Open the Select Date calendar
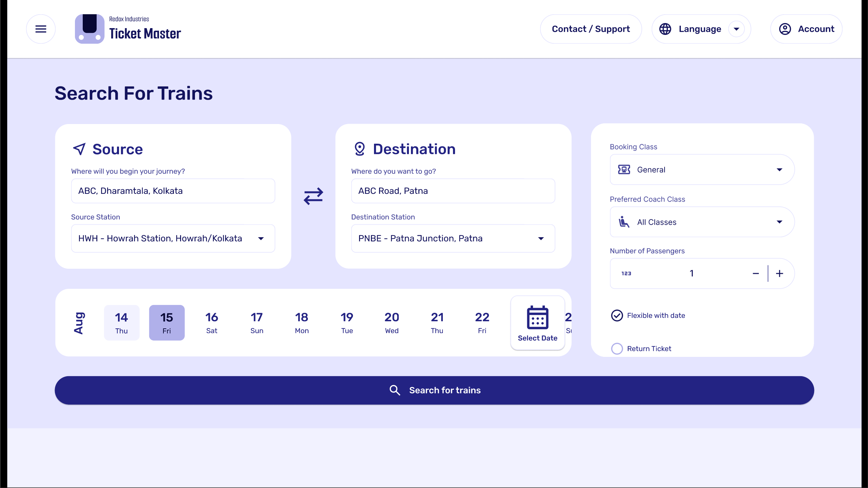The width and height of the screenshot is (868, 488). (x=537, y=323)
